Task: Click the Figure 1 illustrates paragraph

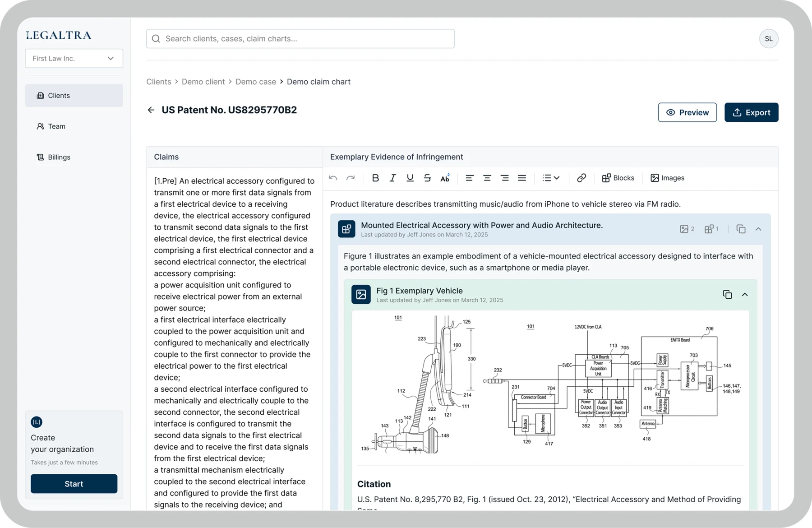Action: click(x=549, y=262)
